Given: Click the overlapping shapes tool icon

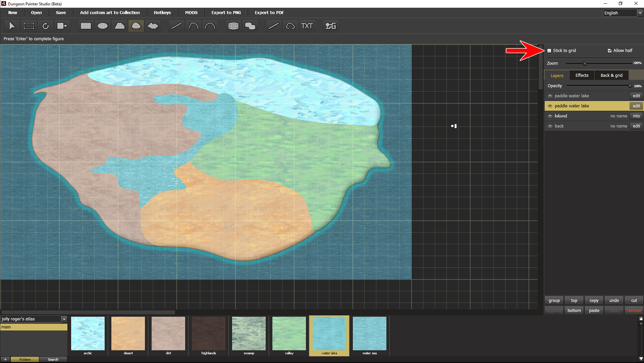Looking at the screenshot, I should click(x=250, y=26).
